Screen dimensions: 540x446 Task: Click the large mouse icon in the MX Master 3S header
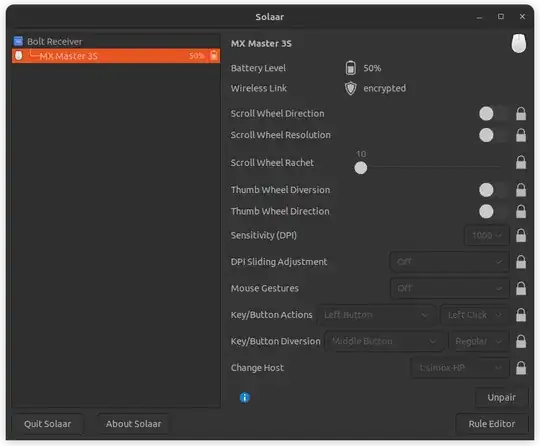[x=518, y=43]
